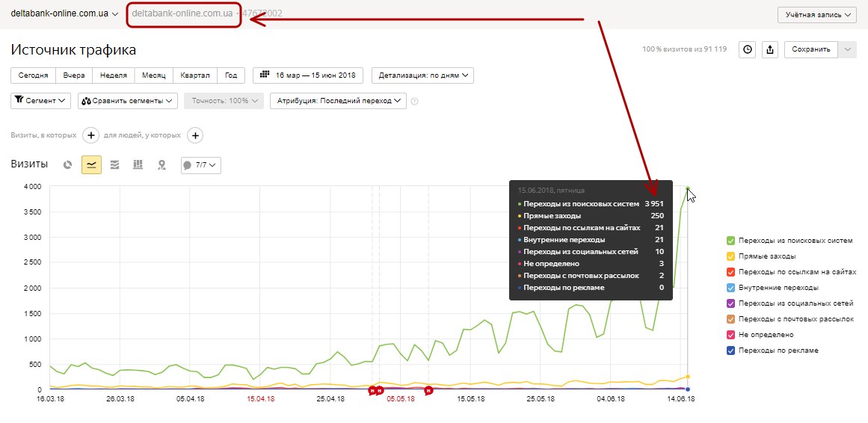Viewport: 868px width, 423px height.
Task: Select the Месяц period tab
Action: click(154, 75)
